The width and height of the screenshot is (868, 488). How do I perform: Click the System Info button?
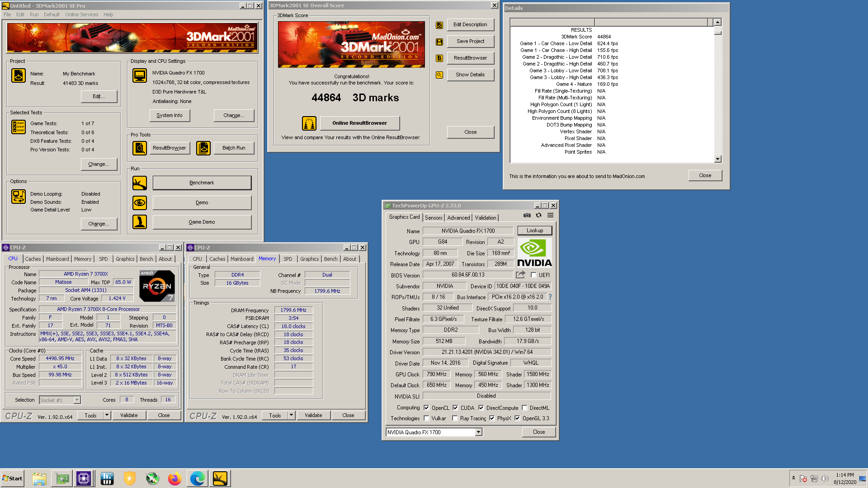[170, 116]
